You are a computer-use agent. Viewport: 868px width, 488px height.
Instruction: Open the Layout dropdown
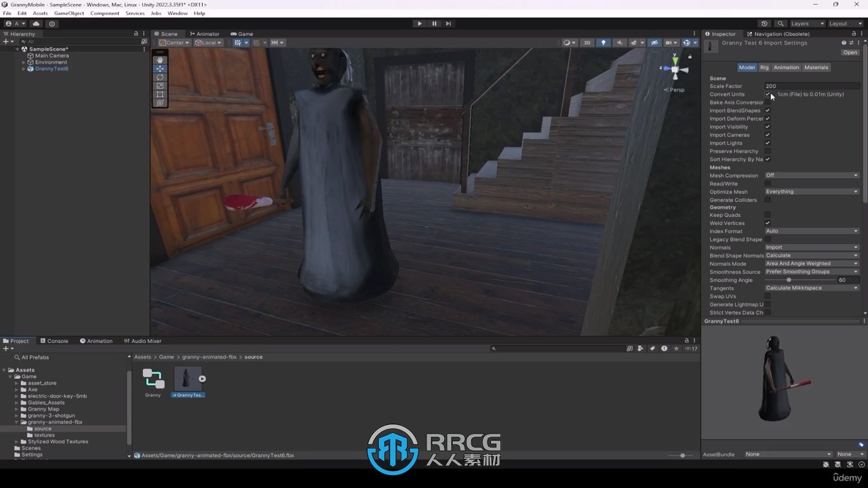click(x=845, y=24)
